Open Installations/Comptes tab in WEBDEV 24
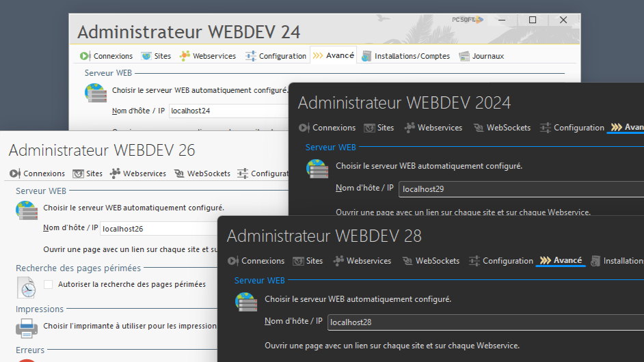The image size is (644, 362). [x=405, y=56]
